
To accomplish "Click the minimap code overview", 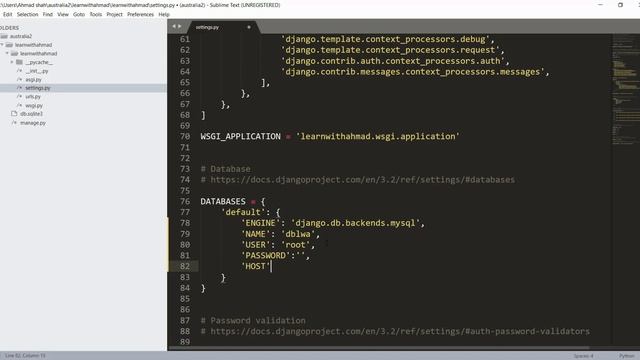I will pyautogui.click(x=625, y=90).
